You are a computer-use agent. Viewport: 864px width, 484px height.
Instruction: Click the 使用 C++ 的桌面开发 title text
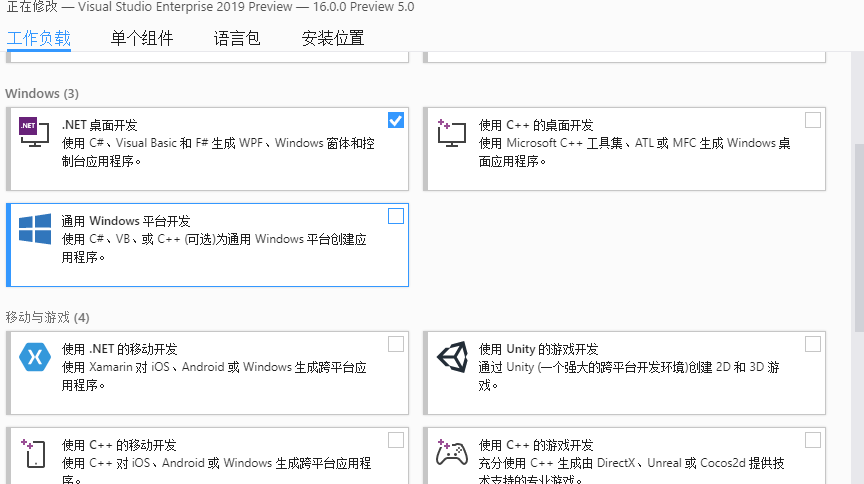tap(536, 125)
